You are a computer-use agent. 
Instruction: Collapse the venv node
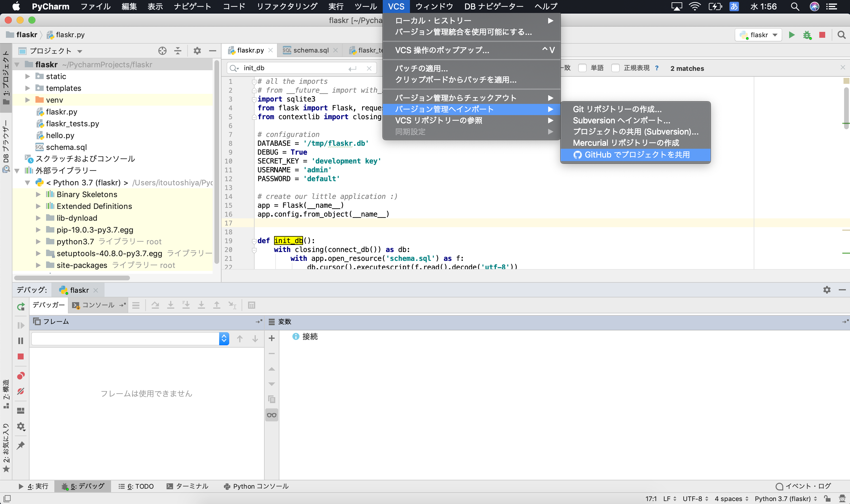click(x=28, y=100)
